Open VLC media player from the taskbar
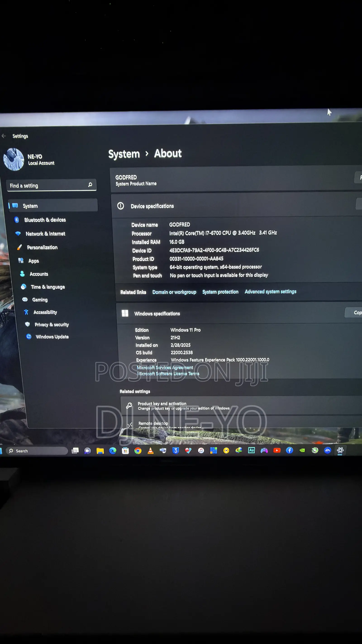 click(x=150, y=450)
